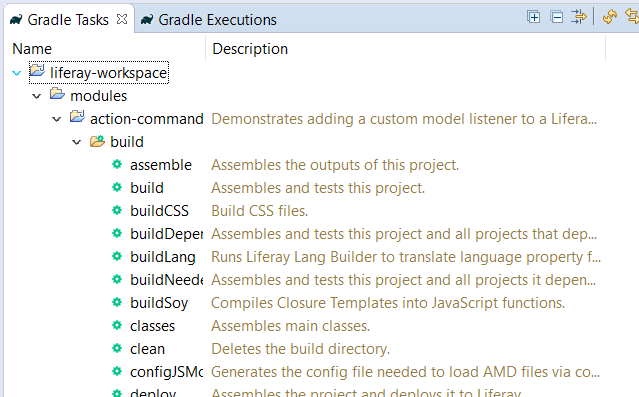Select the buildSoy task

point(159,303)
